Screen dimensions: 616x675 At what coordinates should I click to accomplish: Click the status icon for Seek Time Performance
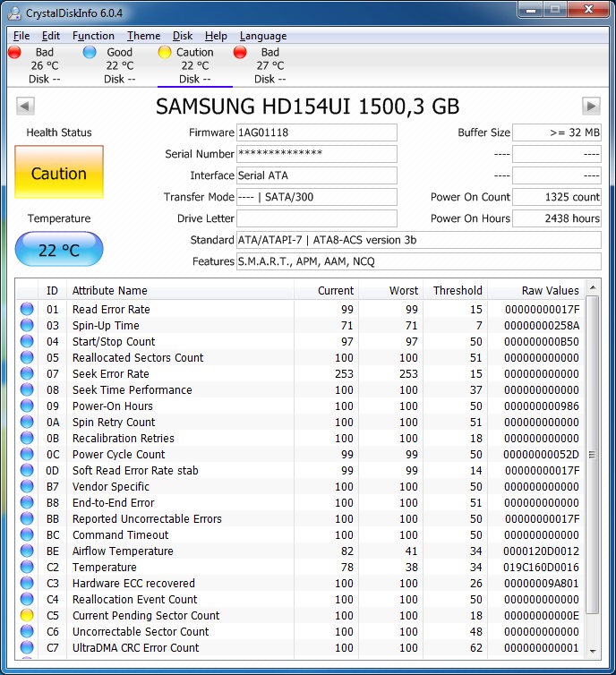27,390
